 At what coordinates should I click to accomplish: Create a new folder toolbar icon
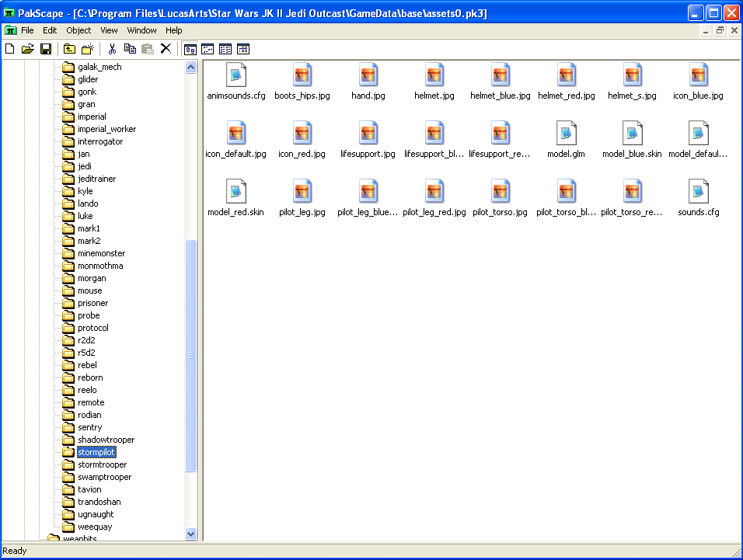point(88,49)
